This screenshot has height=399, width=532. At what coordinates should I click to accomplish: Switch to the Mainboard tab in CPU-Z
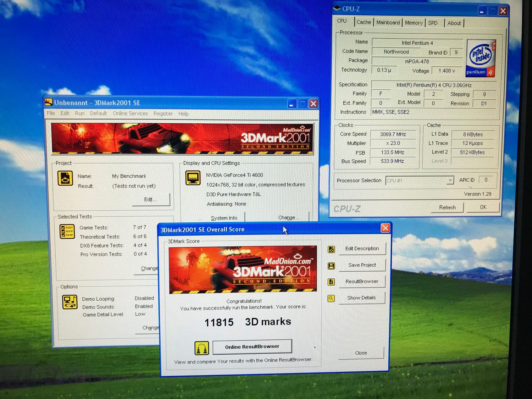(x=388, y=23)
